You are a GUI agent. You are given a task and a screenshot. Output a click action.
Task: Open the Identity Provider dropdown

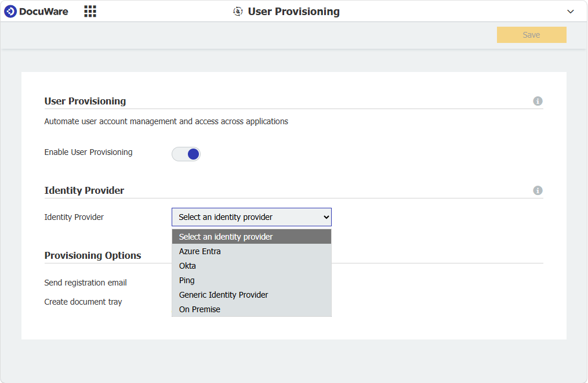[252, 217]
